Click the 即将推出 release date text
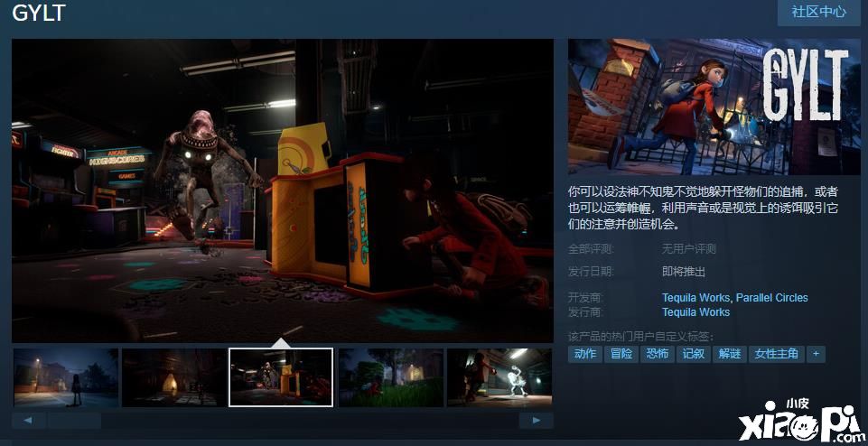868x446 pixels. [684, 272]
